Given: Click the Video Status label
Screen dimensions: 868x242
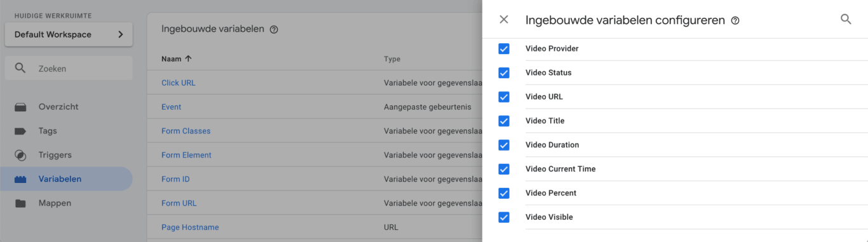Looking at the screenshot, I should click(548, 72).
